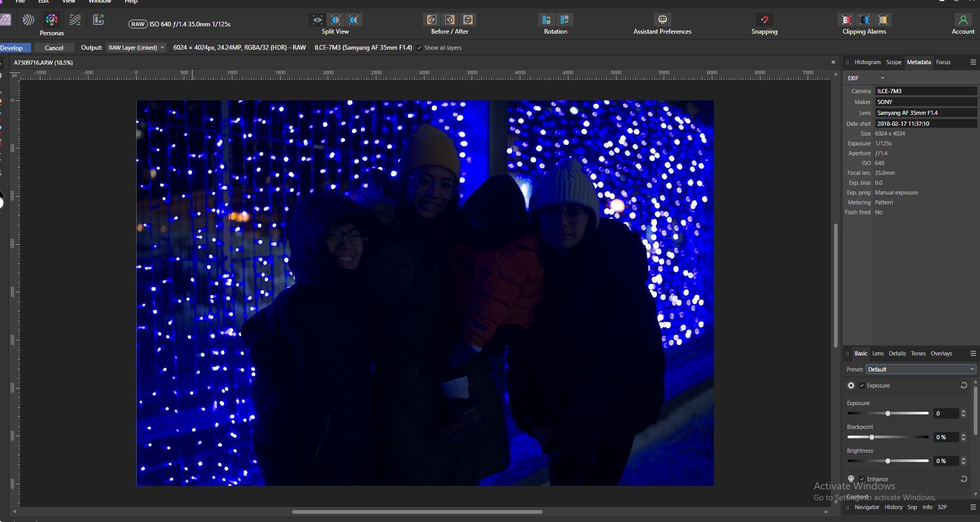This screenshot has width=980, height=522.
Task: Toggle the red clipped highlights alarm
Action: pyautogui.click(x=846, y=20)
